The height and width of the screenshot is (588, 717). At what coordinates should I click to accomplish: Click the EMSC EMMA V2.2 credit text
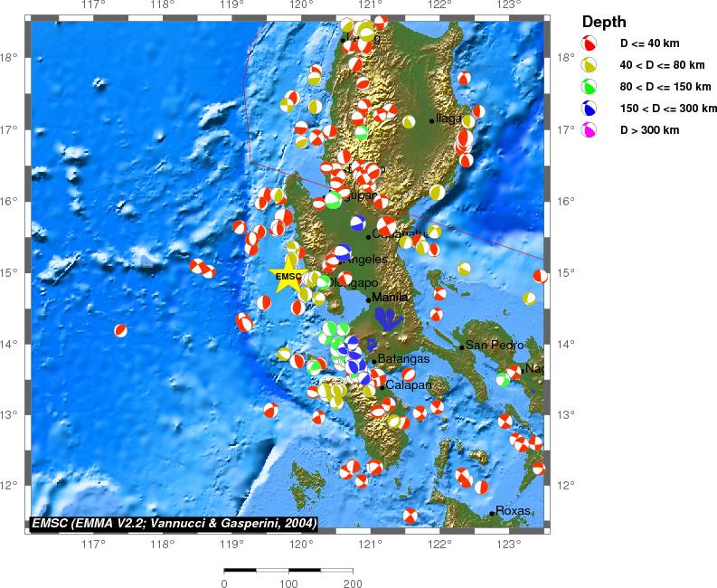tap(173, 523)
